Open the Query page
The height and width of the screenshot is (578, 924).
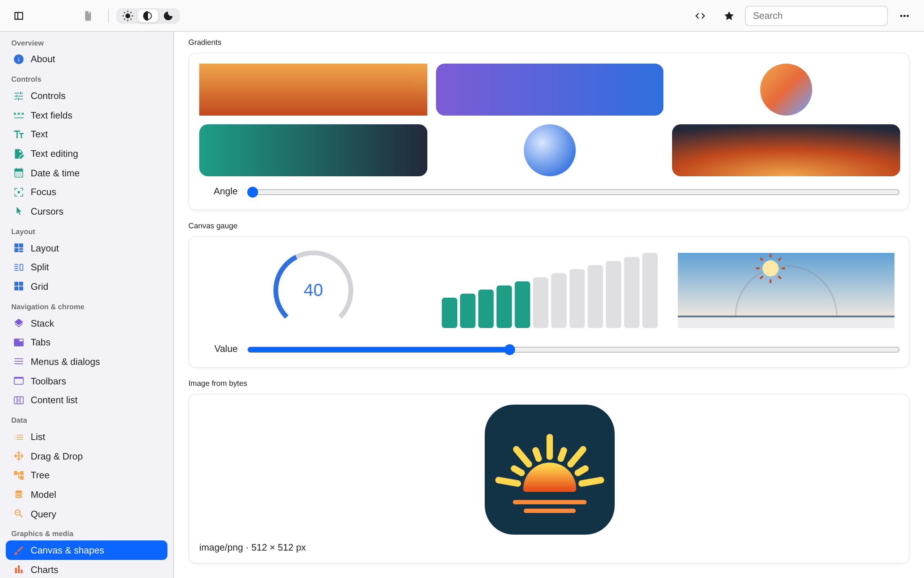point(87,514)
